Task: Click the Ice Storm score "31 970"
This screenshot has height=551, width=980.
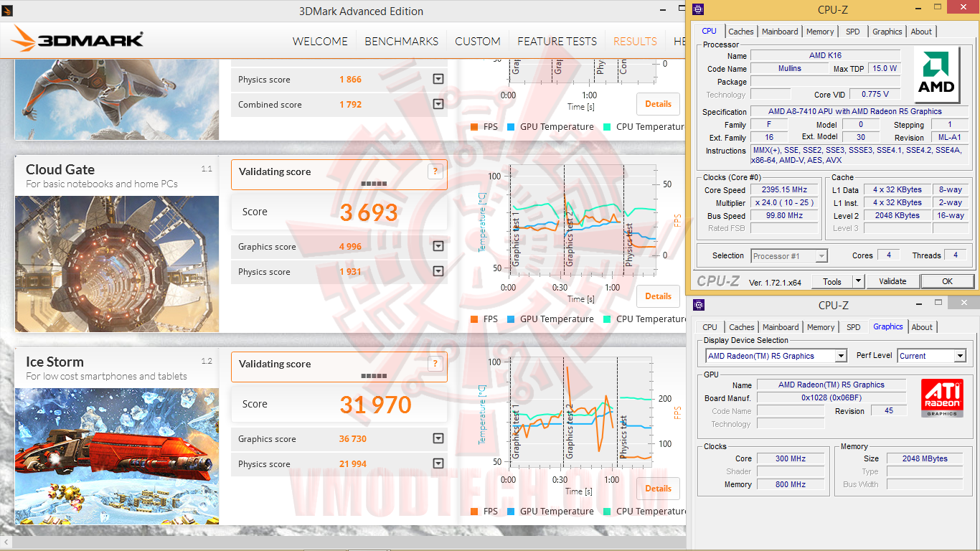Action: click(x=375, y=405)
